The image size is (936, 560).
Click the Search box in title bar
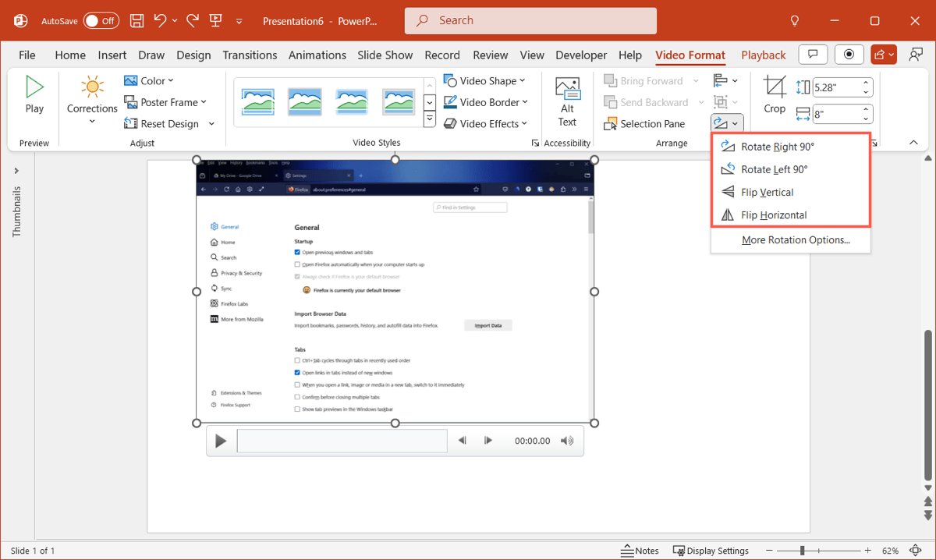530,21
